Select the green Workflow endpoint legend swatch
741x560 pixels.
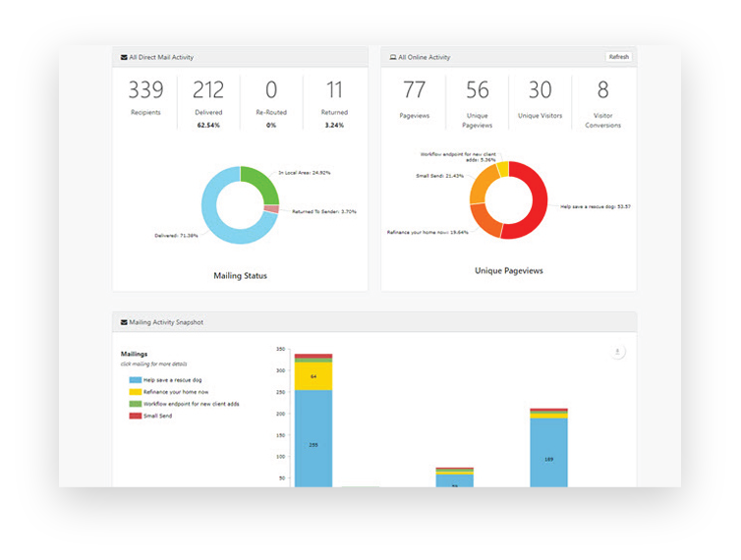tap(136, 404)
